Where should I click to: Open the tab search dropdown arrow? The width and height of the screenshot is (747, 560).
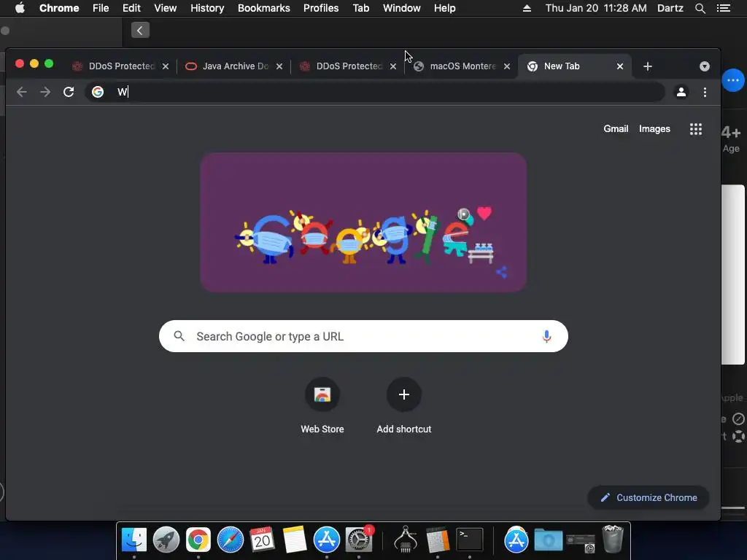pos(705,66)
